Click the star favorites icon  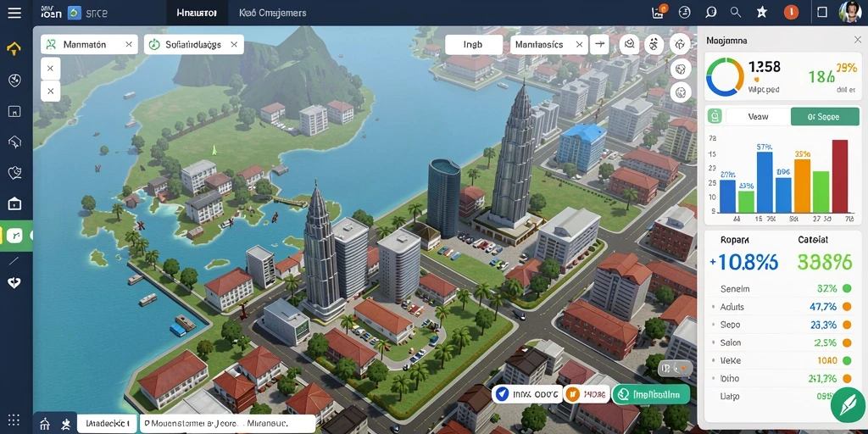click(x=762, y=12)
